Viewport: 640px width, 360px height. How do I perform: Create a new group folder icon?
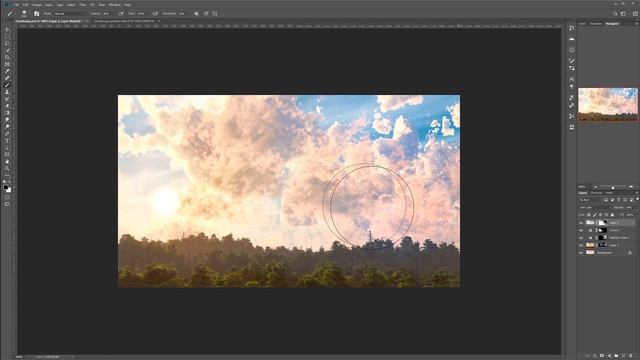[x=616, y=356]
